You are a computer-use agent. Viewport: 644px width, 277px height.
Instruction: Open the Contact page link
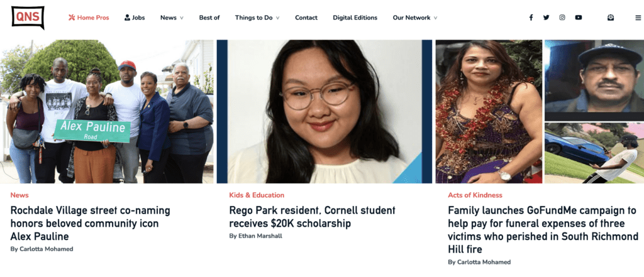click(306, 18)
